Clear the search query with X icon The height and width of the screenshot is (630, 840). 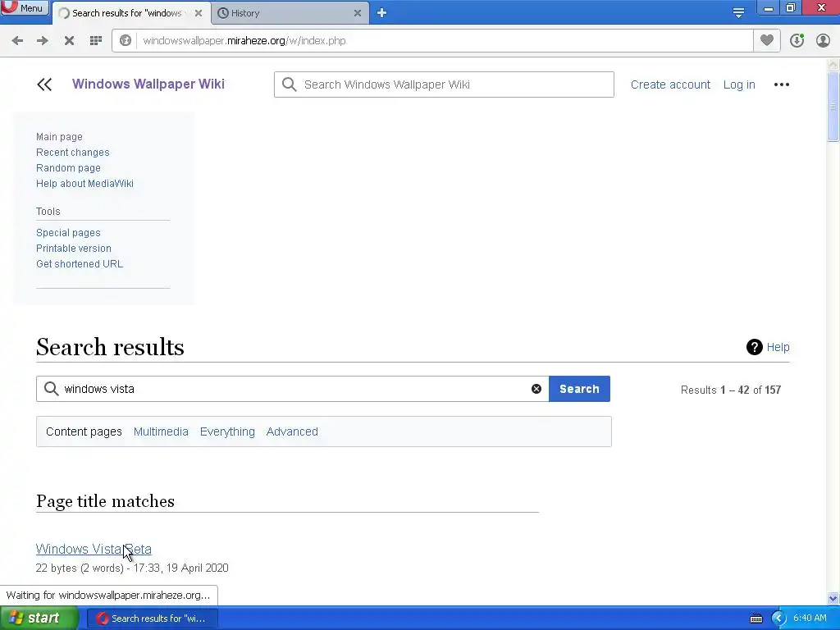pyautogui.click(x=536, y=389)
